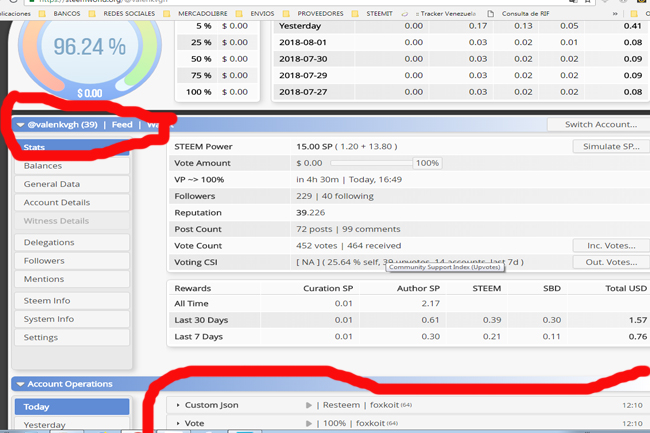Select the Yesterday operations tab
This screenshot has height=433, width=650.
pos(72,425)
